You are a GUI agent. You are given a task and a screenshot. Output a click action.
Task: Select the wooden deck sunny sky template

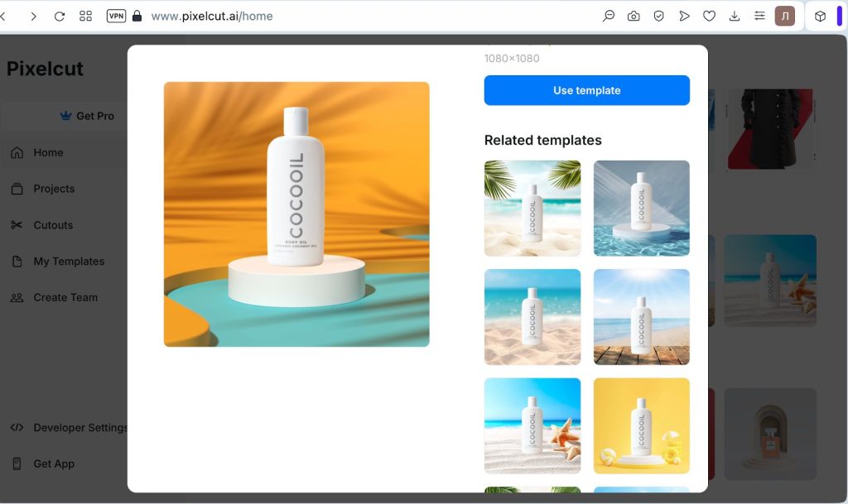tap(642, 317)
